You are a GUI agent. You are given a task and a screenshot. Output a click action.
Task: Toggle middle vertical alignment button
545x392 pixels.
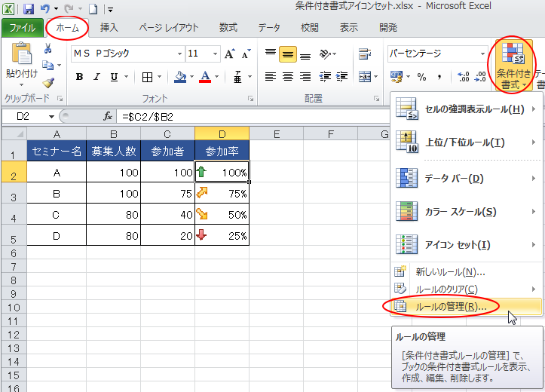(x=288, y=54)
